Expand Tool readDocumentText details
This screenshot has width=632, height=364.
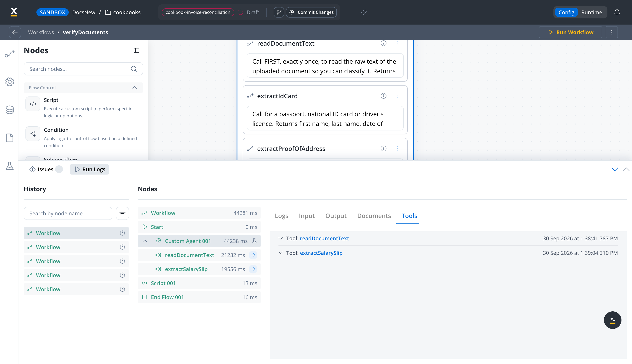coord(280,239)
